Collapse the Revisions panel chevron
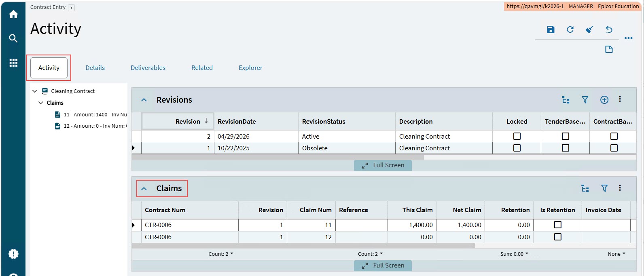The width and height of the screenshot is (644, 276). [x=144, y=100]
